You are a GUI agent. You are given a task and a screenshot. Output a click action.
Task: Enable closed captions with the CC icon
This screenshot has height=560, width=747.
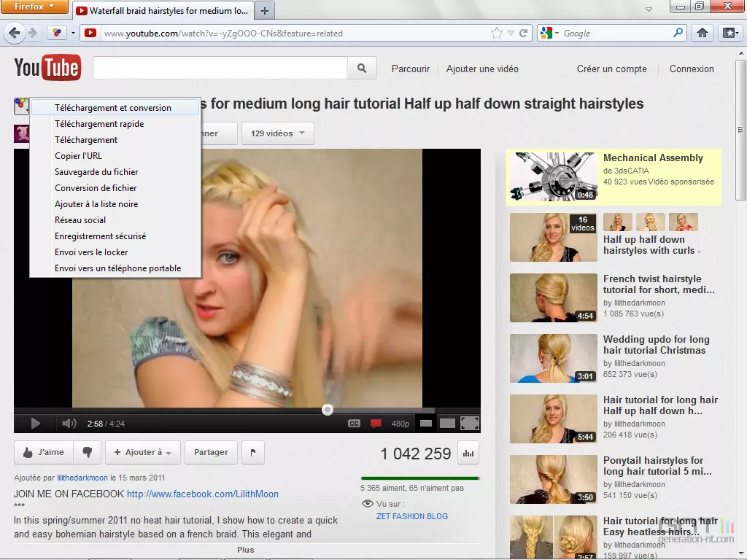pyautogui.click(x=355, y=421)
